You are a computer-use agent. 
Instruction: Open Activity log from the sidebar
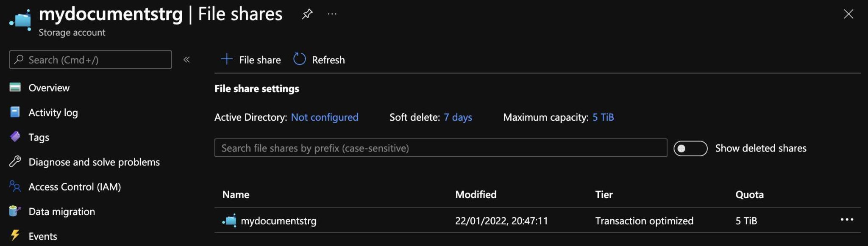(x=53, y=112)
